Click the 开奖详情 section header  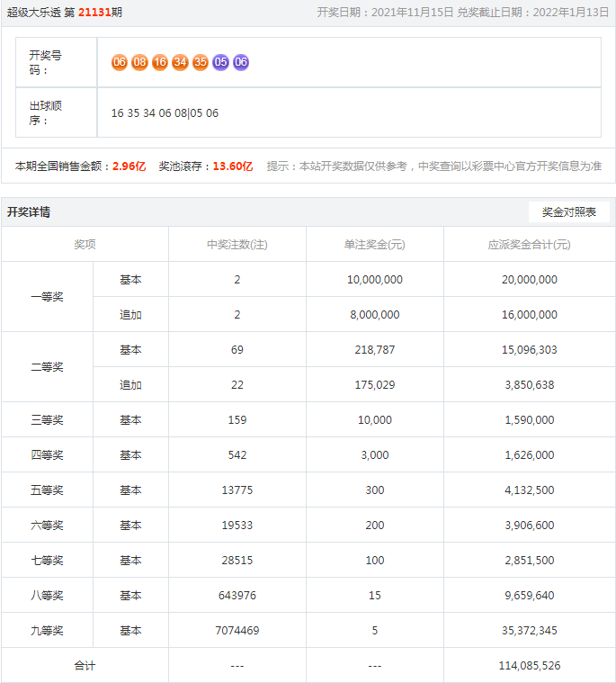point(29,212)
